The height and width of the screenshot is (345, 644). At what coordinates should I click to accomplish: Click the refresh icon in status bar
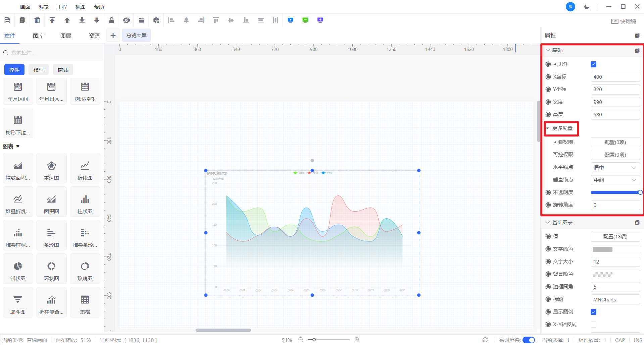485,340
